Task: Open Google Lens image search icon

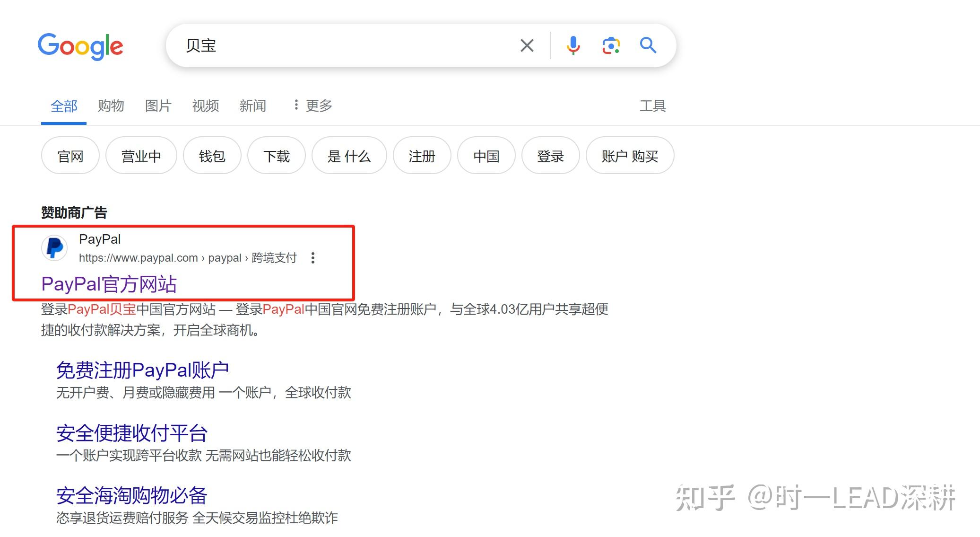Action: click(x=611, y=45)
